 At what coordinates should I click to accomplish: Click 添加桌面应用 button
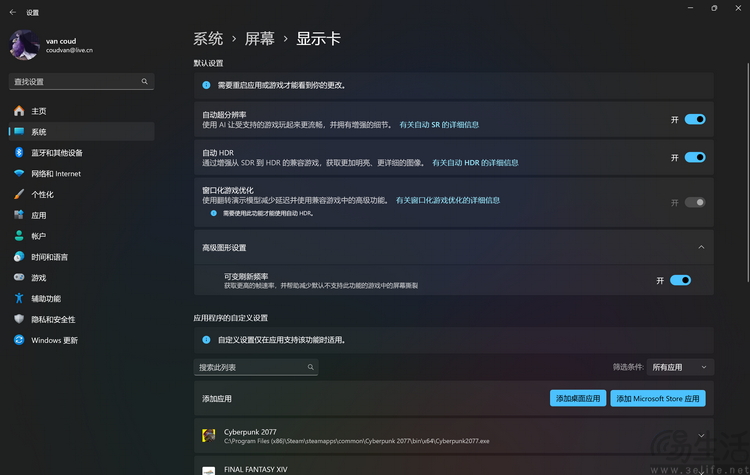click(578, 398)
